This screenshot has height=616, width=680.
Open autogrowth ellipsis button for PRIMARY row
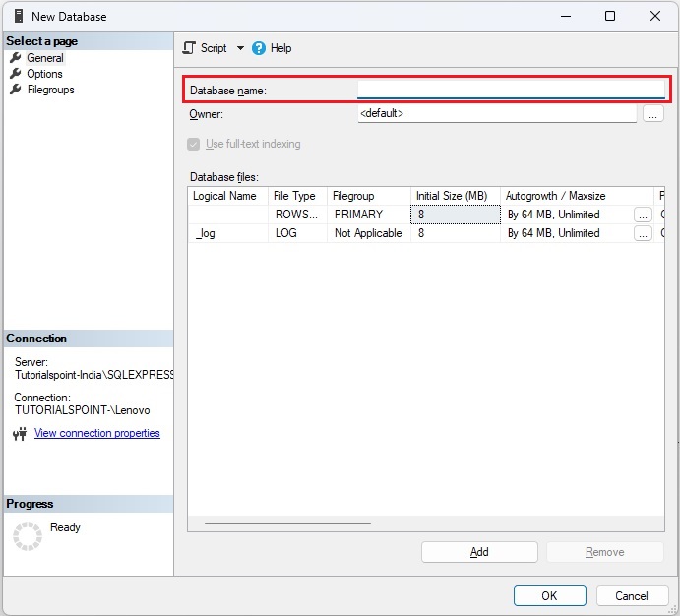click(x=643, y=215)
